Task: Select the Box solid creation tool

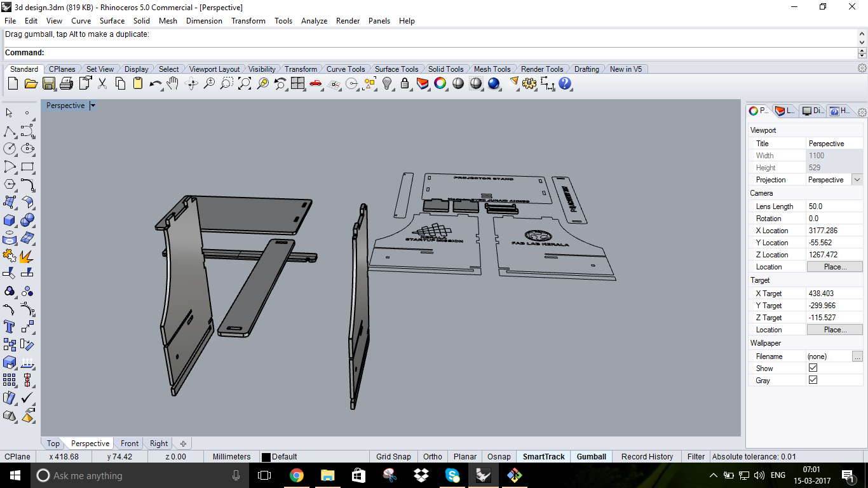Action: point(9,220)
